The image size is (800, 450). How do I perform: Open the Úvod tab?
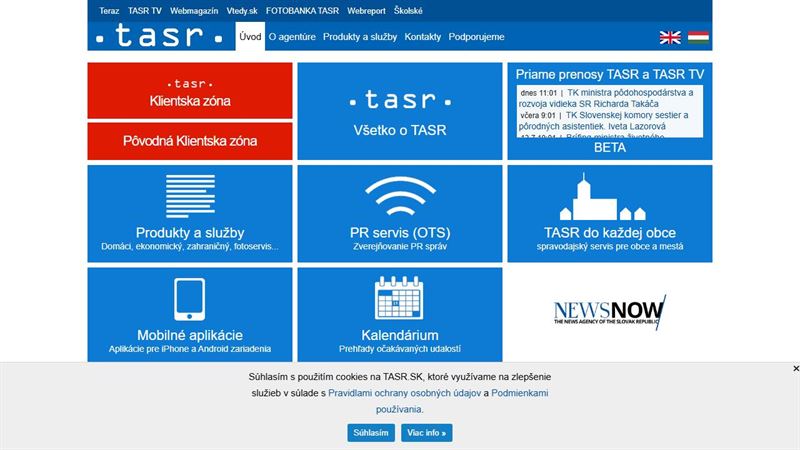click(x=250, y=36)
